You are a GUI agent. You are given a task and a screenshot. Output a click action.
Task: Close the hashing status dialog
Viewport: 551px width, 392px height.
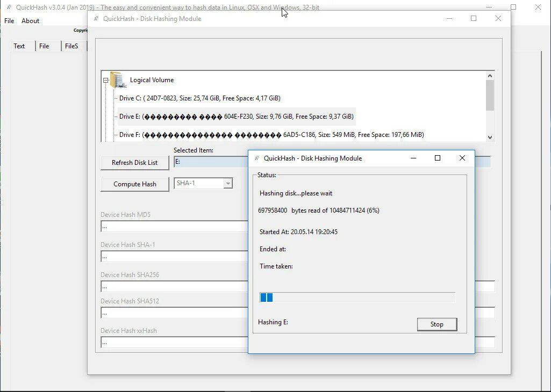(462, 158)
